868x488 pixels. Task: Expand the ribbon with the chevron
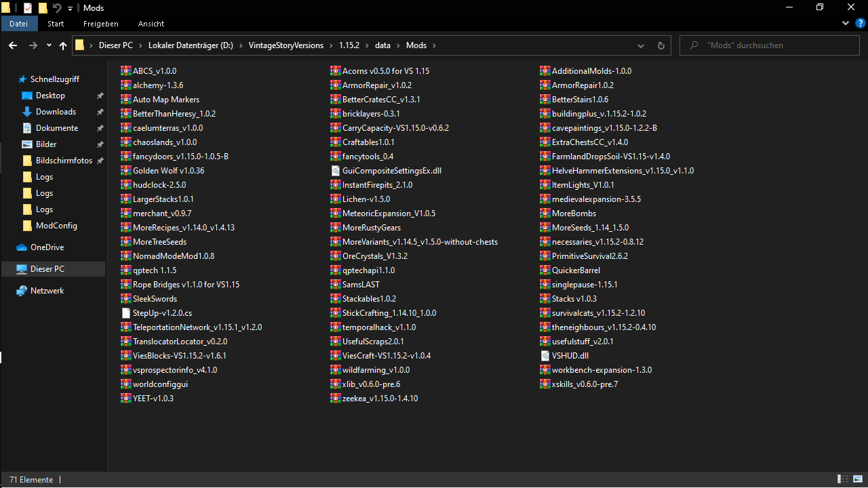click(x=845, y=23)
